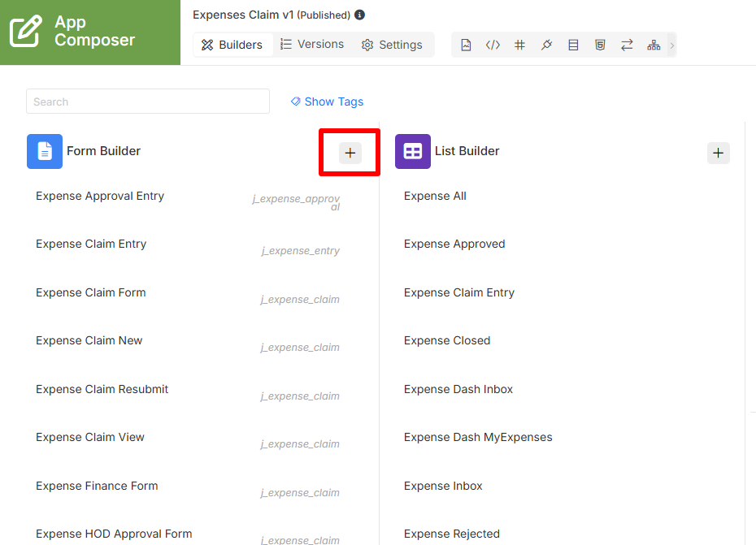Open the Expense Claim Entry form

pos(91,244)
